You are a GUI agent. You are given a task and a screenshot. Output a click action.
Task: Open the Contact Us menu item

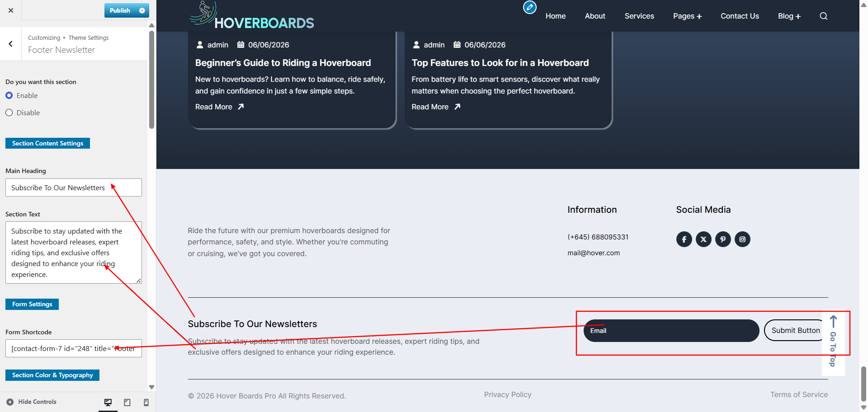[x=740, y=16]
